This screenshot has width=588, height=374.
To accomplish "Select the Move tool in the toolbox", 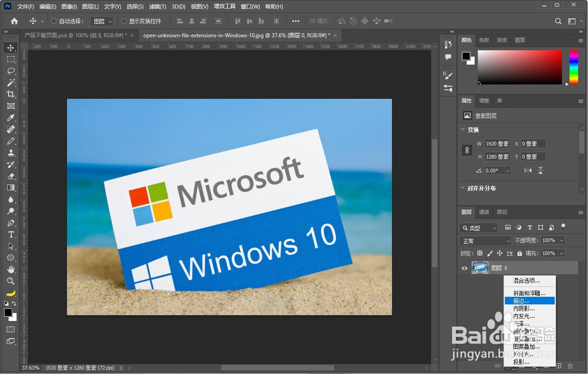I will 11,48.
